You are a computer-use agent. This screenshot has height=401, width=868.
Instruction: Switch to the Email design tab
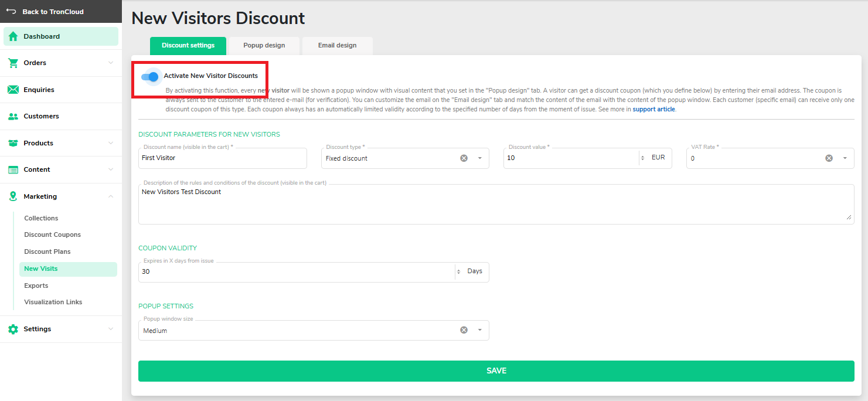[337, 46]
